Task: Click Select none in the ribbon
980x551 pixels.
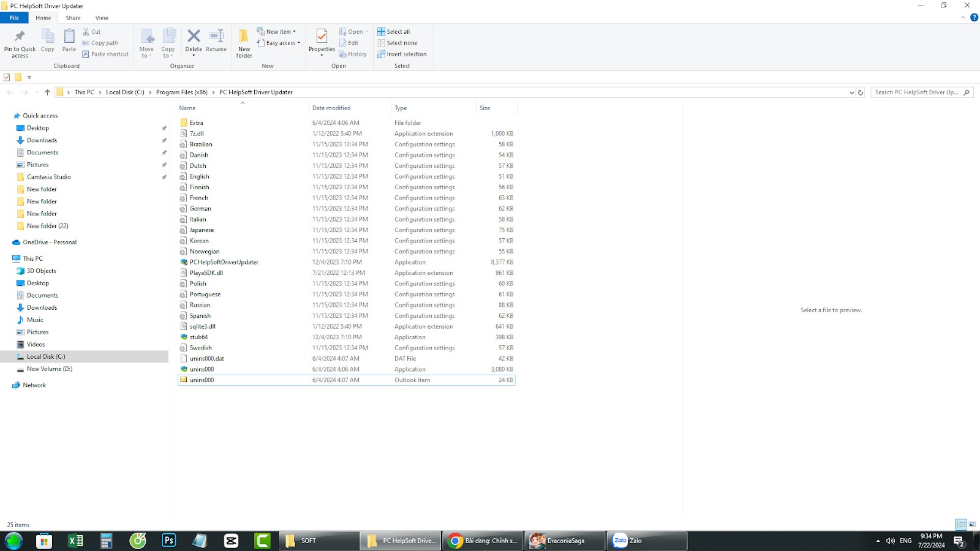Action: click(398, 43)
